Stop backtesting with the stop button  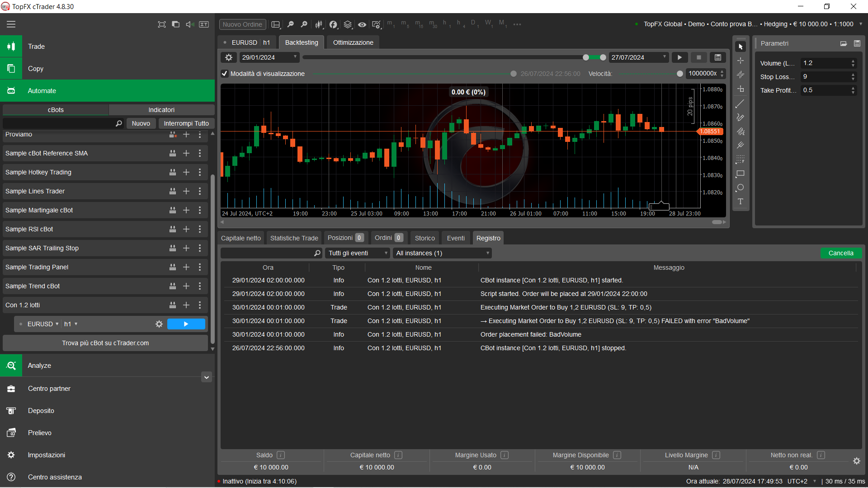[x=699, y=57]
